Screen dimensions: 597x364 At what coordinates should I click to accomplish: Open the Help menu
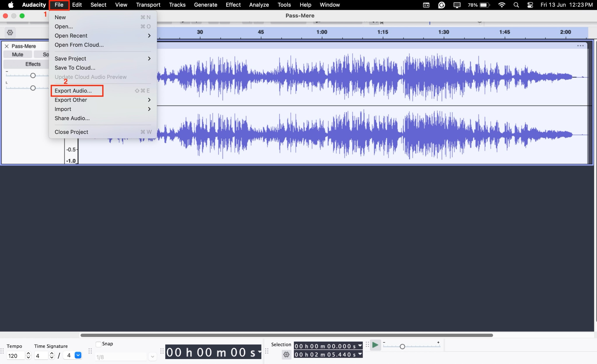click(x=305, y=5)
